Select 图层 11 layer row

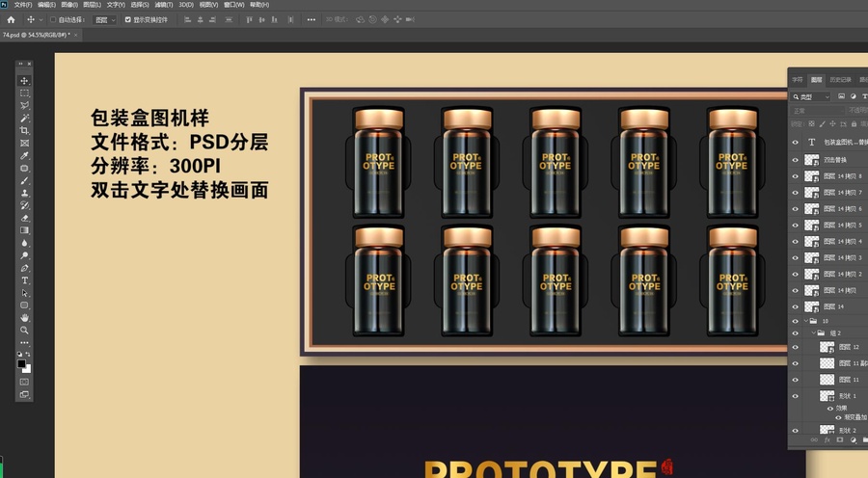click(x=828, y=380)
